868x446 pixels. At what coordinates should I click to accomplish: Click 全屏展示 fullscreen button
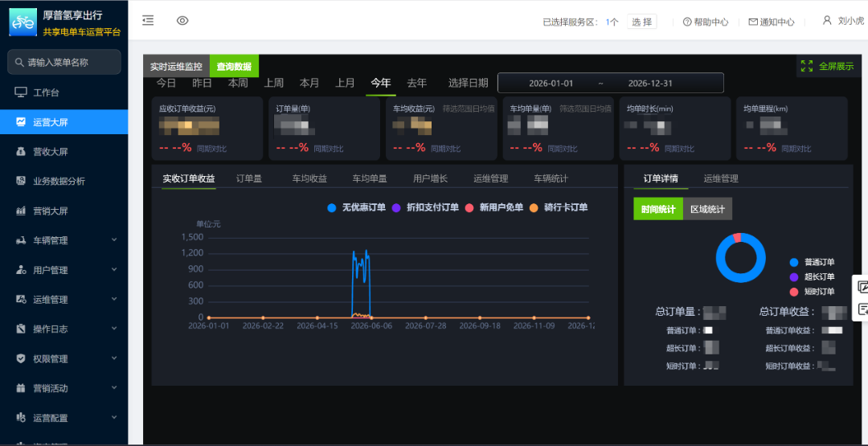[x=827, y=67]
